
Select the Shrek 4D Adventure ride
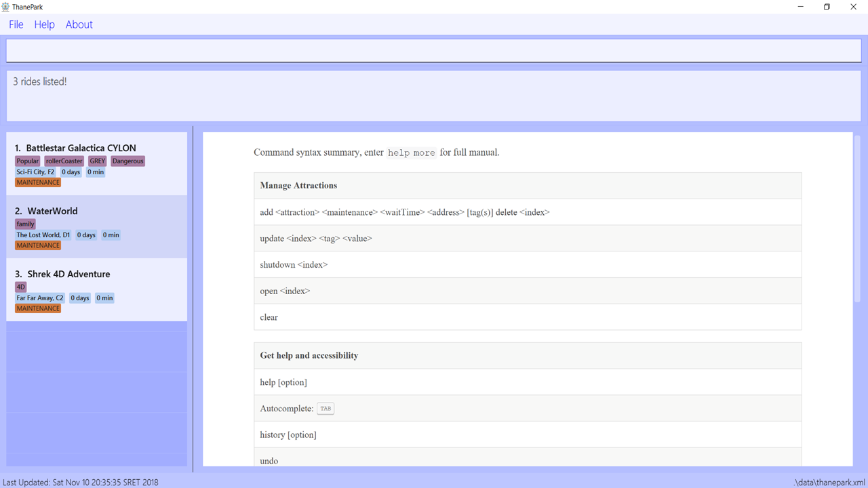(97, 290)
